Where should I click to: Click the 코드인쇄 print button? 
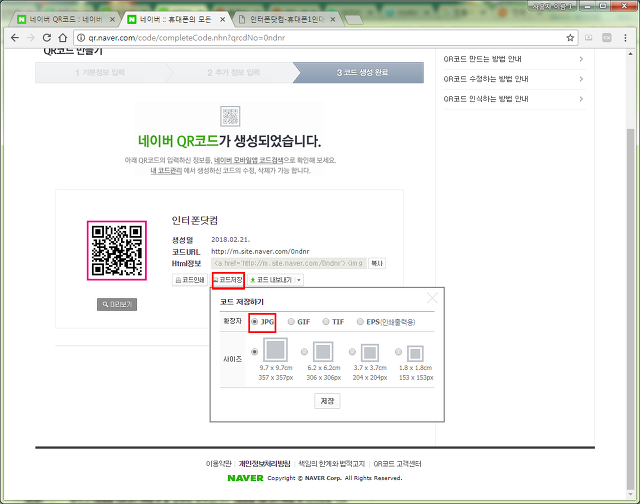coord(190,280)
